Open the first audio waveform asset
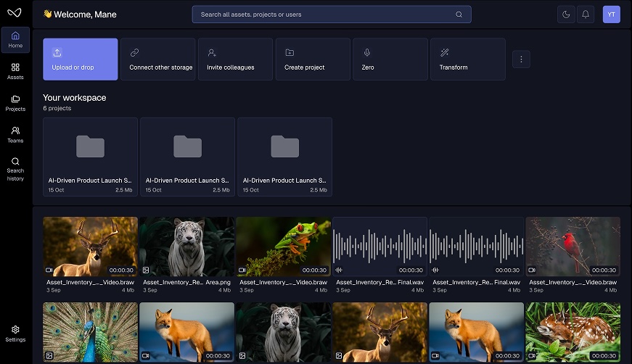 [379, 247]
